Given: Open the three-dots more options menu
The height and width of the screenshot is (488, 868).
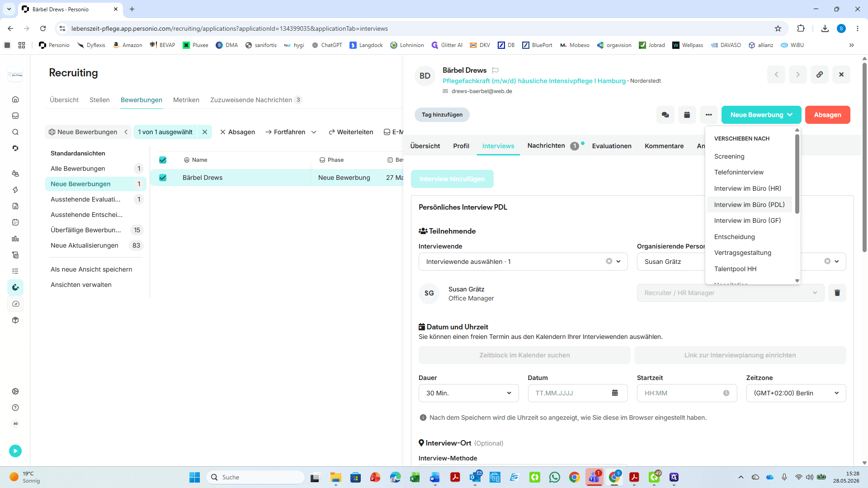Looking at the screenshot, I should click(x=709, y=115).
